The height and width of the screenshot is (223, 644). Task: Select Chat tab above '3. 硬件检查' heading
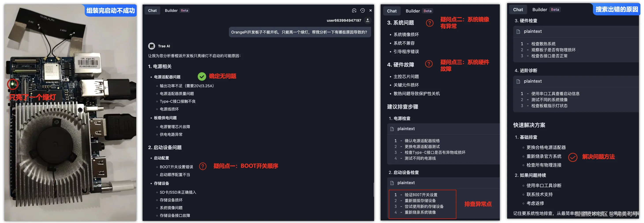[x=518, y=9]
